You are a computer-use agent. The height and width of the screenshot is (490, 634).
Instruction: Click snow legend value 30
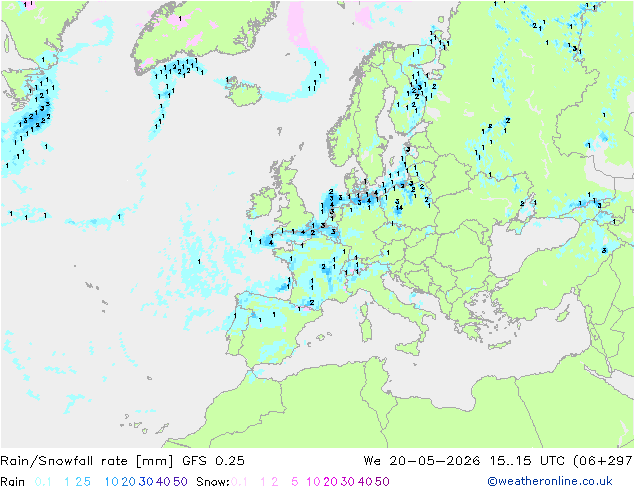tap(348, 482)
